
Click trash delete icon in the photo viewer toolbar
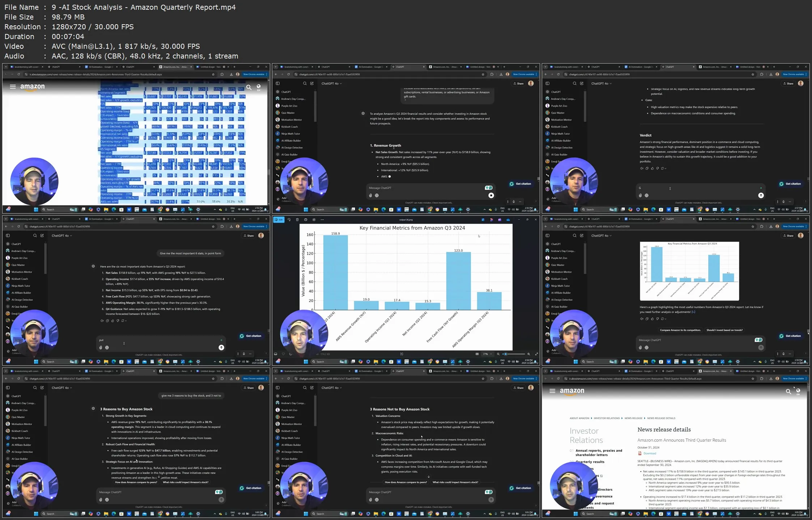tap(297, 220)
